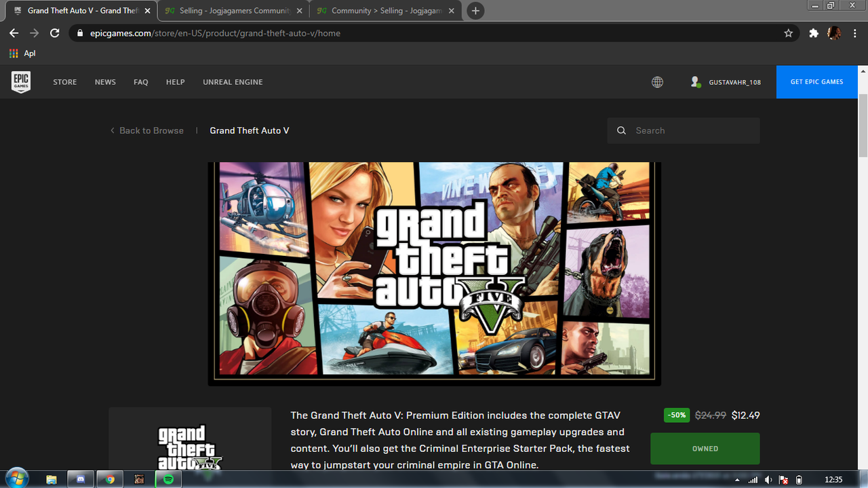This screenshot has height=488, width=868.
Task: Click the Chrome taskbar icon
Action: pyautogui.click(x=110, y=479)
